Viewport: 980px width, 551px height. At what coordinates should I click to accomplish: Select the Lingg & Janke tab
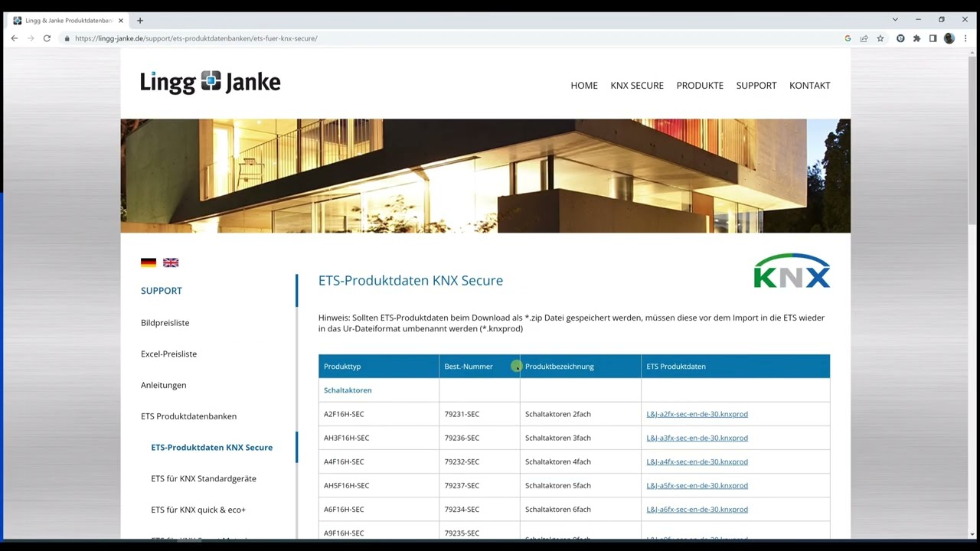point(69,21)
